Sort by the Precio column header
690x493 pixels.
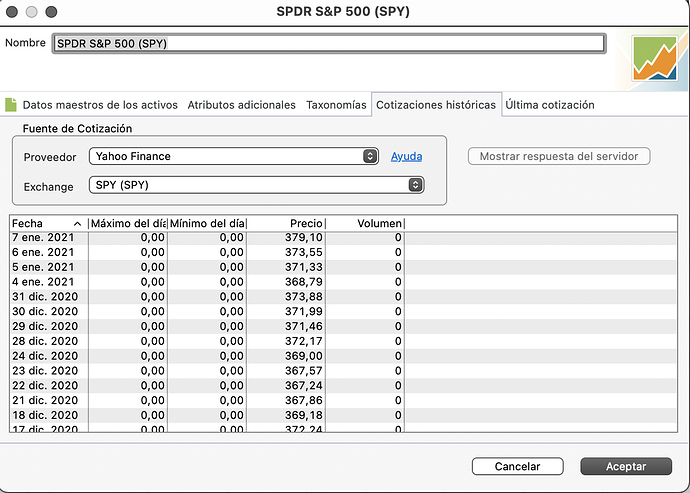pyautogui.click(x=286, y=224)
